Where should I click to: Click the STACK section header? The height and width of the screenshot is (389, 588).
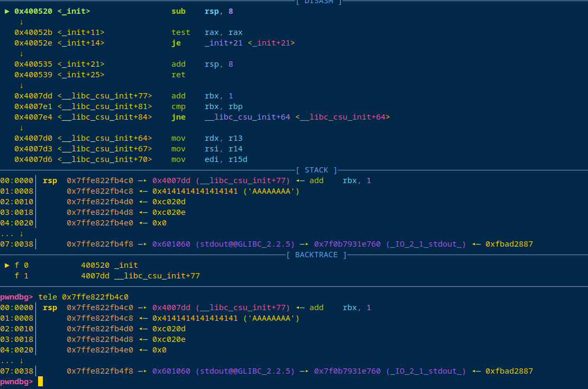pyautogui.click(x=316, y=170)
